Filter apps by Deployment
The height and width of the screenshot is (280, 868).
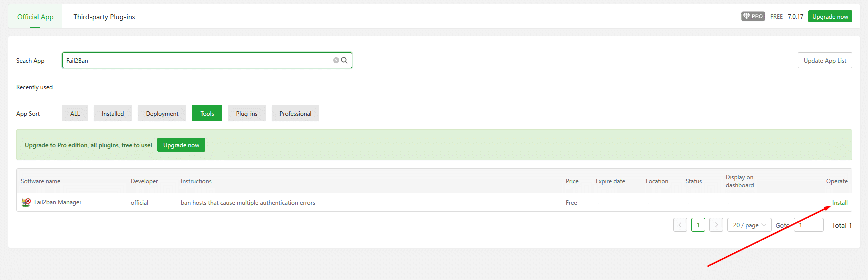162,113
